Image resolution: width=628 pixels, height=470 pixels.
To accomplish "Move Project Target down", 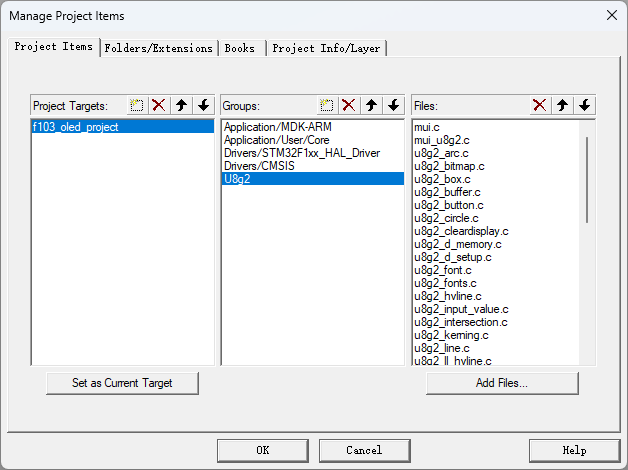I will (203, 106).
